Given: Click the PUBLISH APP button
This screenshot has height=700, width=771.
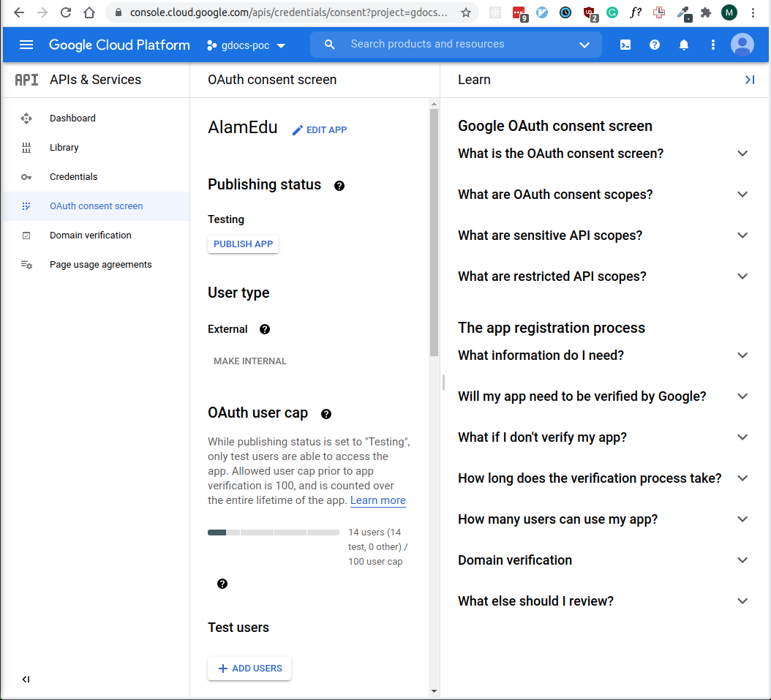Looking at the screenshot, I should point(243,244).
